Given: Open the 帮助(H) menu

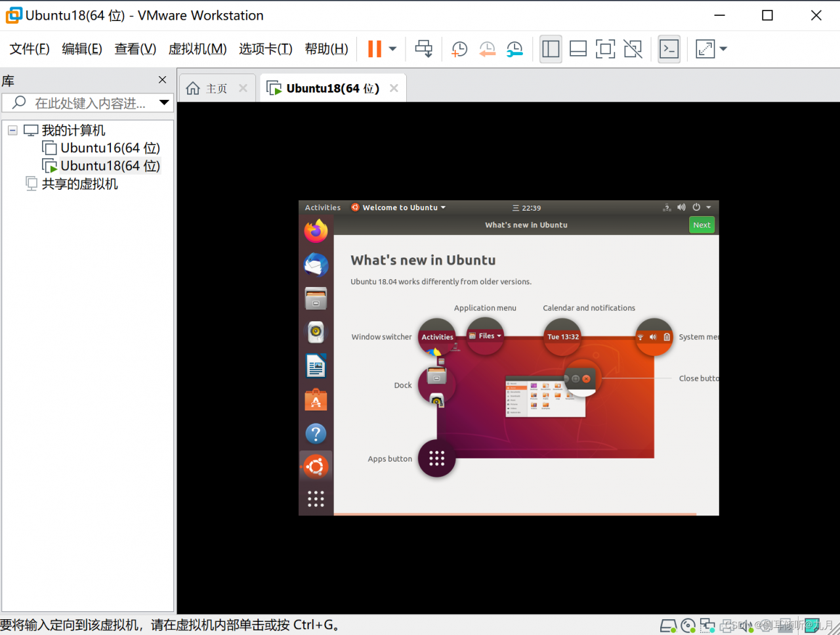Looking at the screenshot, I should click(327, 49).
